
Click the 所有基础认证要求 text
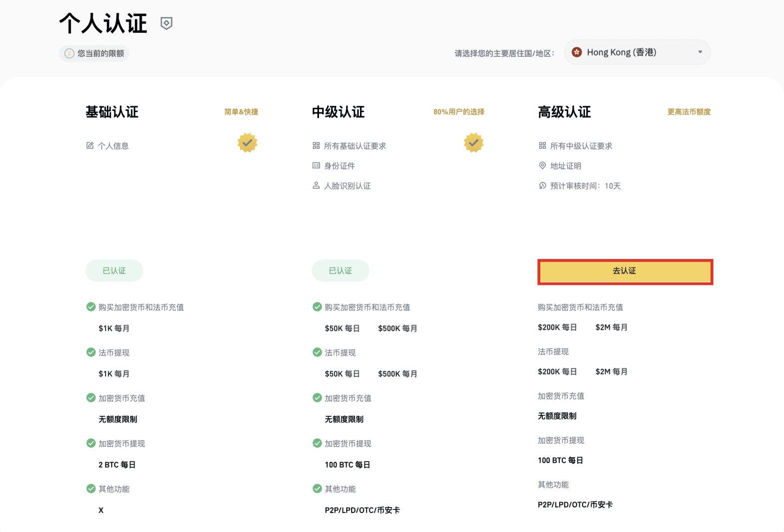tap(355, 146)
